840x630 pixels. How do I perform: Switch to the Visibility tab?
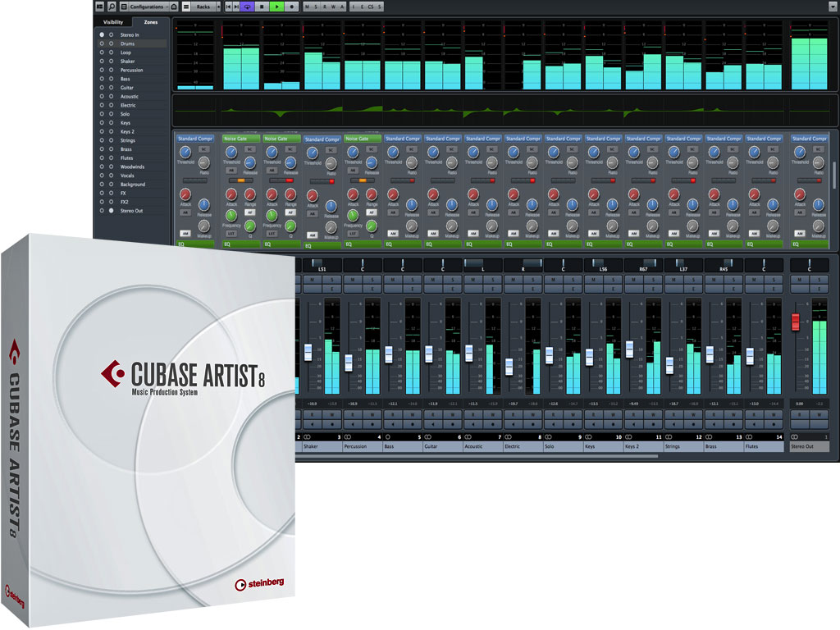[x=112, y=22]
